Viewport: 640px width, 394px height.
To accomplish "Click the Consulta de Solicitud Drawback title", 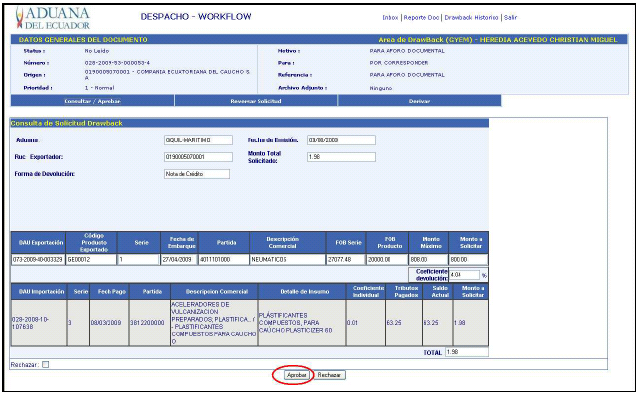I will 67,123.
